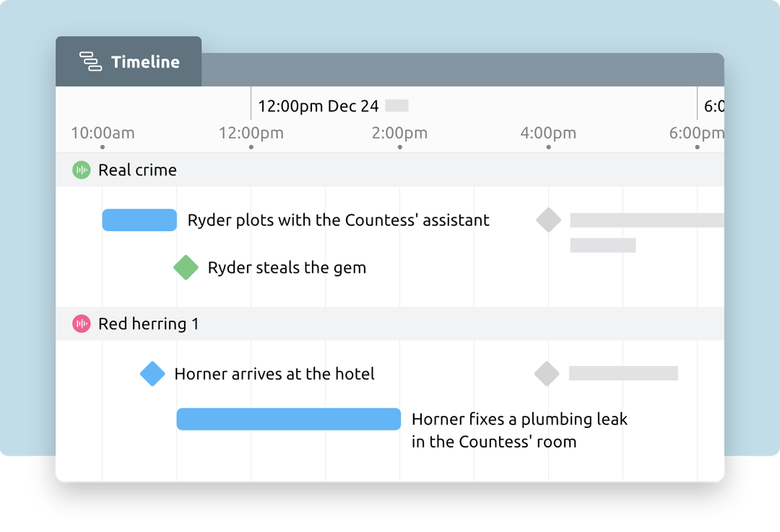Select the pink waveform icon beside Red herring 1
The image size is (780, 532).
pos(80,323)
